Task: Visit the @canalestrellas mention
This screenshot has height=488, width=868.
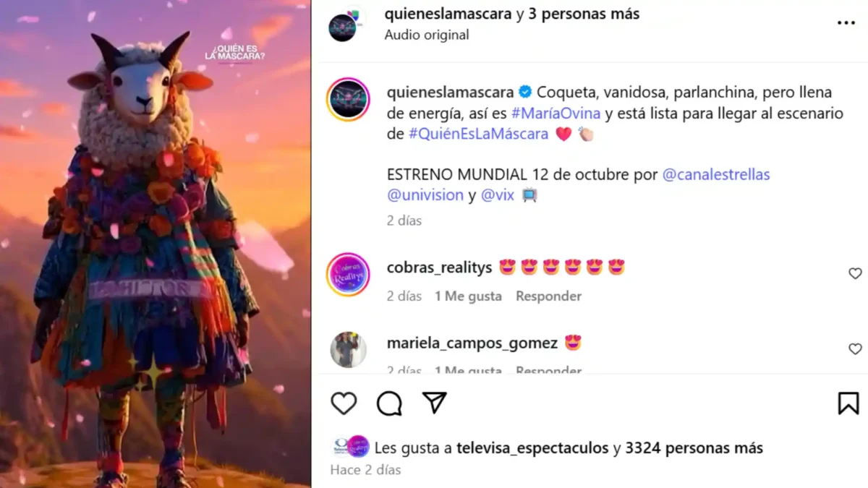Action: [716, 175]
